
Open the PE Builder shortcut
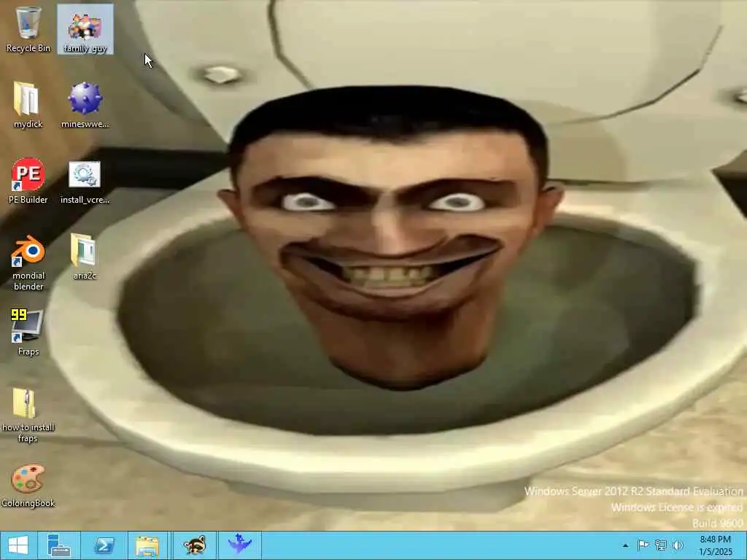click(x=28, y=181)
